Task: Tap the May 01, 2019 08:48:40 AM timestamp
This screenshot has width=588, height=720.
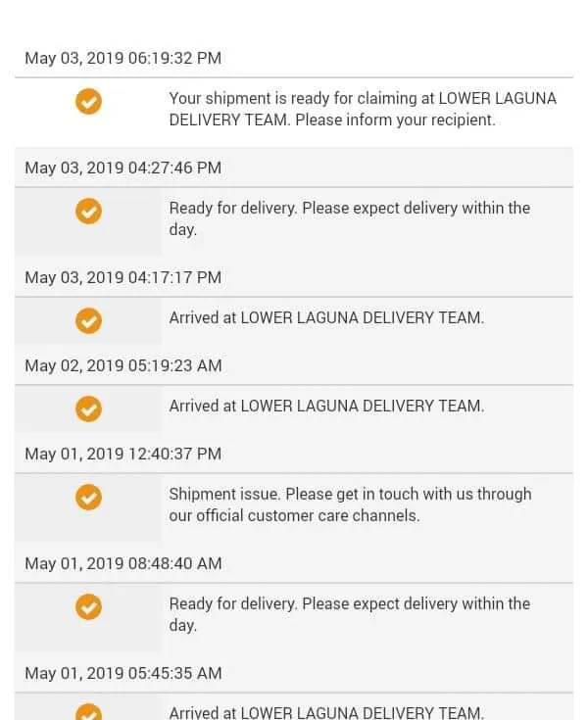Action: point(122,563)
